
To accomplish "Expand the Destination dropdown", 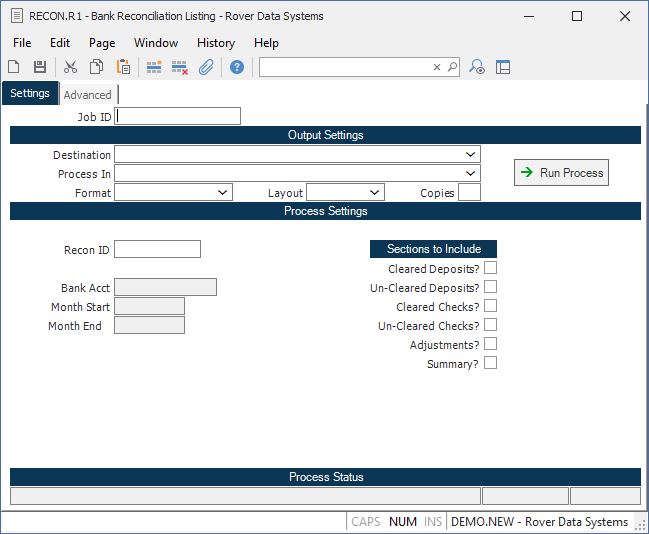I will coord(470,155).
